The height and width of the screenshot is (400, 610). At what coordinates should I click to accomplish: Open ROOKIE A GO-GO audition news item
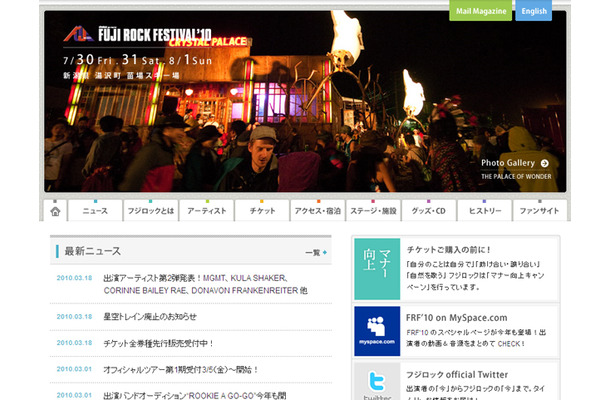point(195,395)
